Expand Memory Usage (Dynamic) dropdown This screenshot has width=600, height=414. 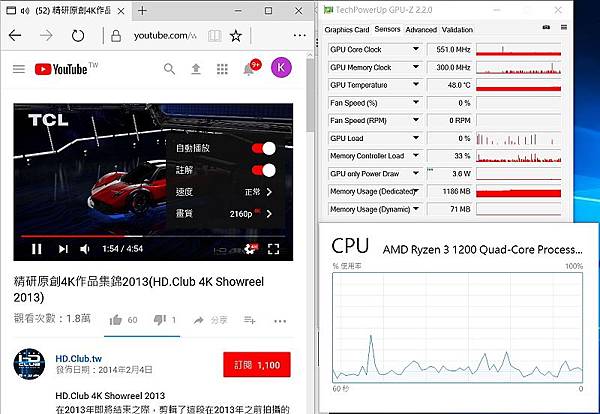[x=416, y=209]
